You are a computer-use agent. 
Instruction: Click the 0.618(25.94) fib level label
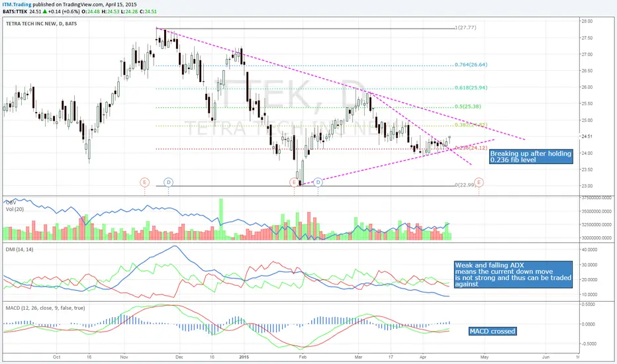click(471, 88)
